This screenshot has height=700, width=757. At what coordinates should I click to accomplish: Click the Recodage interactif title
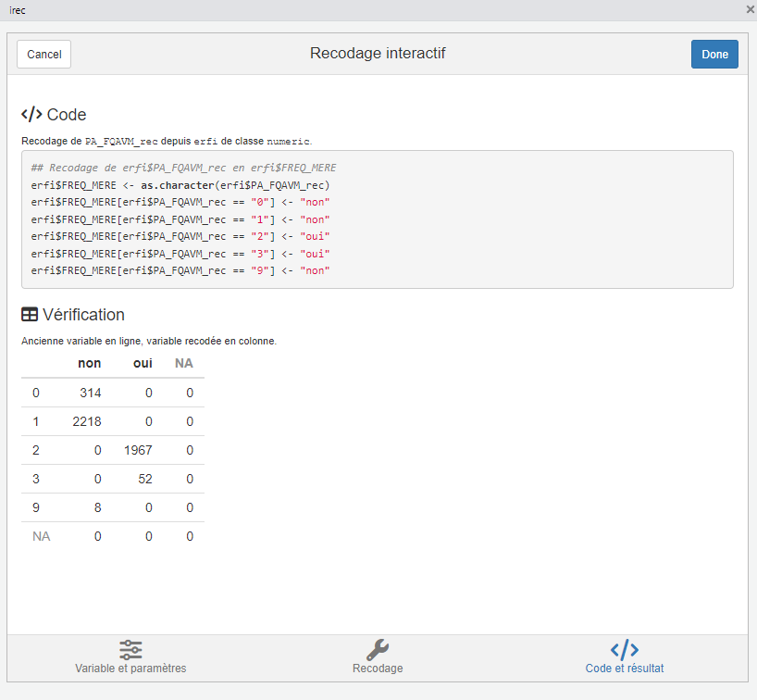378,54
